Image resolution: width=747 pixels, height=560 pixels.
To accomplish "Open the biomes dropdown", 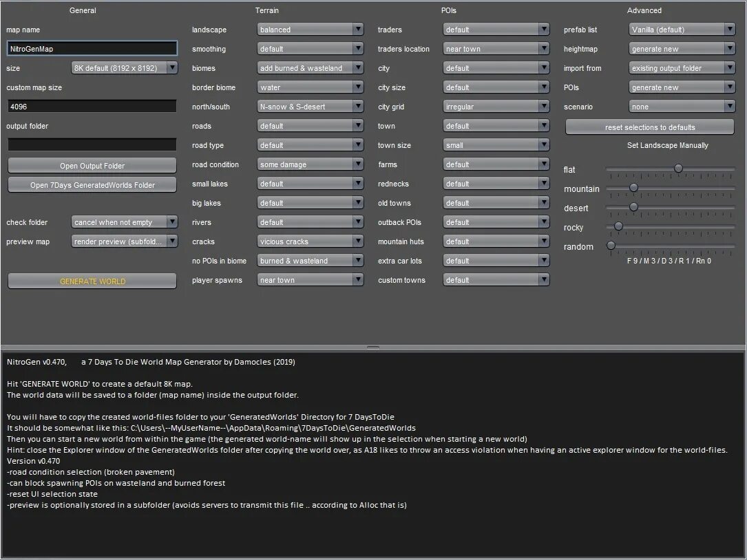I will point(310,68).
